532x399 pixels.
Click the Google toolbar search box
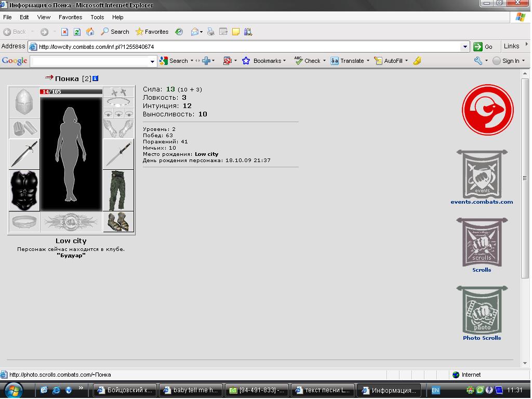(x=90, y=61)
